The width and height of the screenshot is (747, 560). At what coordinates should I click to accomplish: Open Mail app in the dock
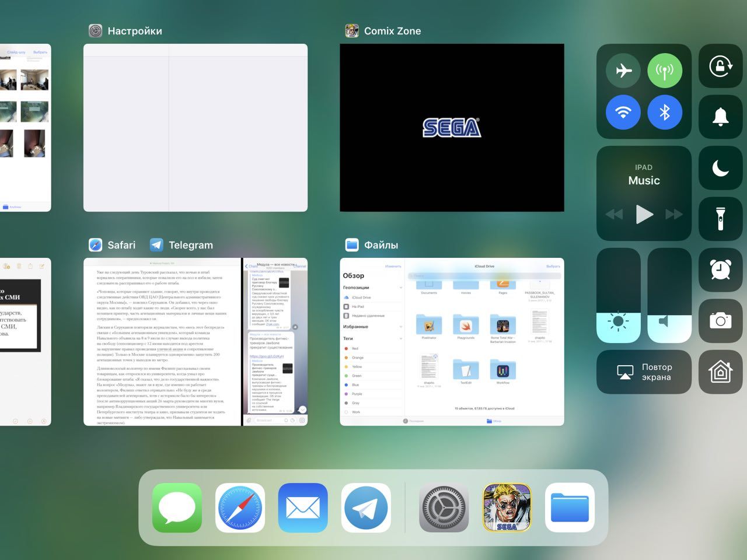303,508
